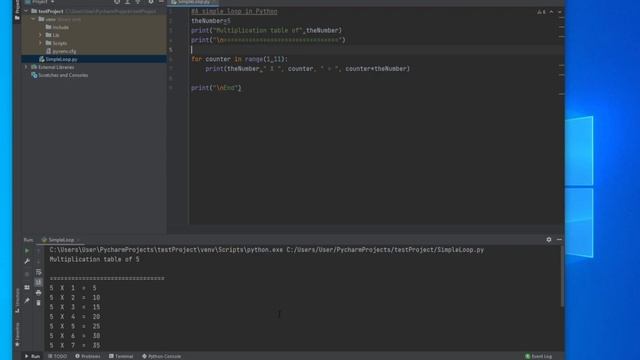Screen dimensions: 640x360
Task: Open the Favorites side tool window
Action: tap(17, 334)
